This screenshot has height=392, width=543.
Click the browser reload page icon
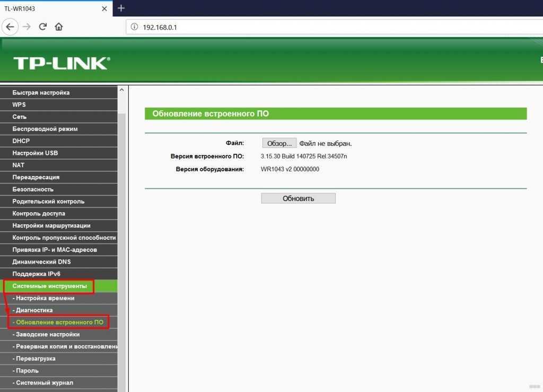(43, 27)
